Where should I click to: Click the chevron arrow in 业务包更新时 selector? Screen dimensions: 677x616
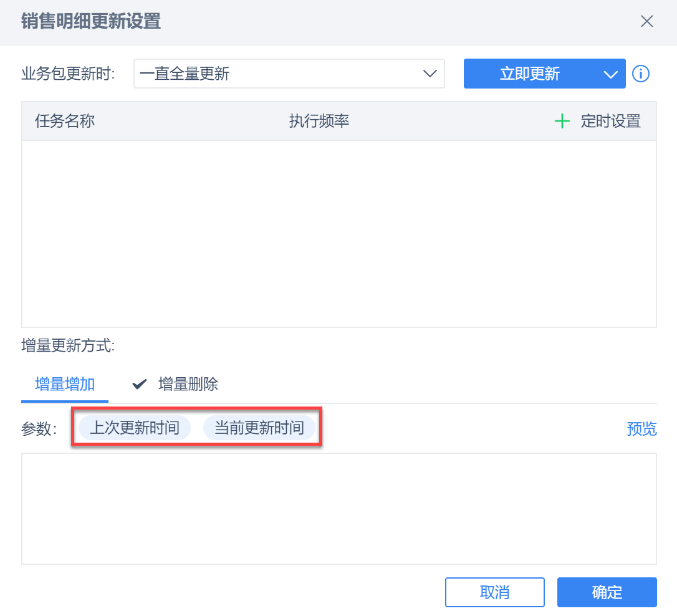(430, 74)
